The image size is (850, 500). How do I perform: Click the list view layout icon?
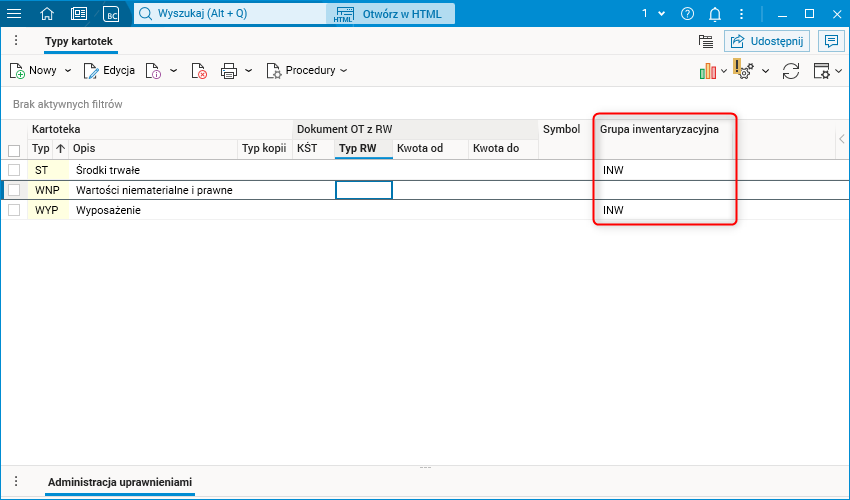click(706, 41)
